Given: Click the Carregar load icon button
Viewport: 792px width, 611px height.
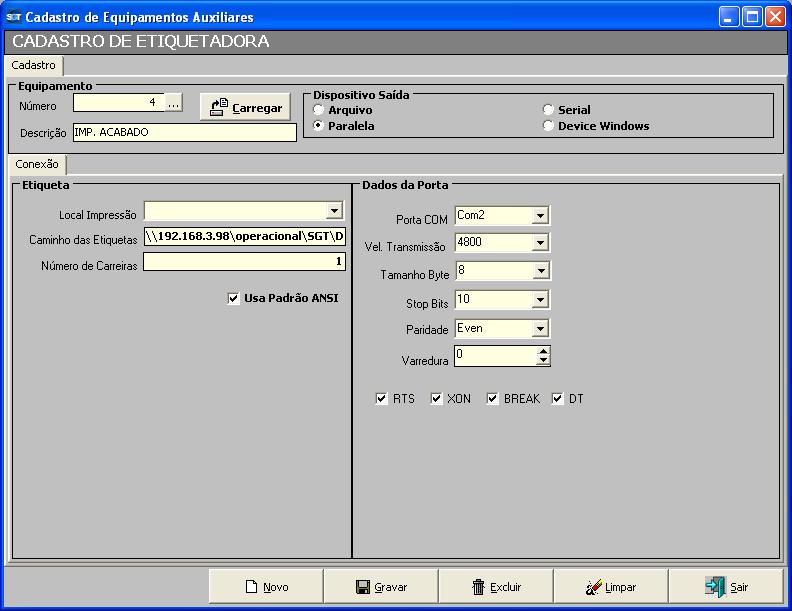Looking at the screenshot, I should pos(220,108).
